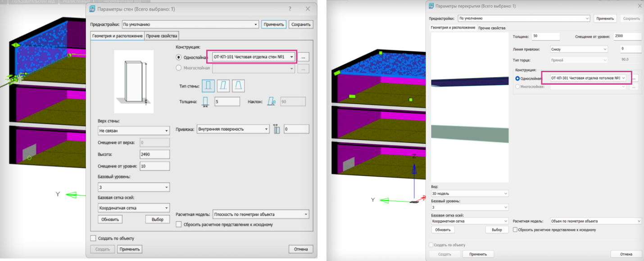644x261 pixels.
Task: Select Однослойная radio in wall parameters
Action: (x=179, y=57)
